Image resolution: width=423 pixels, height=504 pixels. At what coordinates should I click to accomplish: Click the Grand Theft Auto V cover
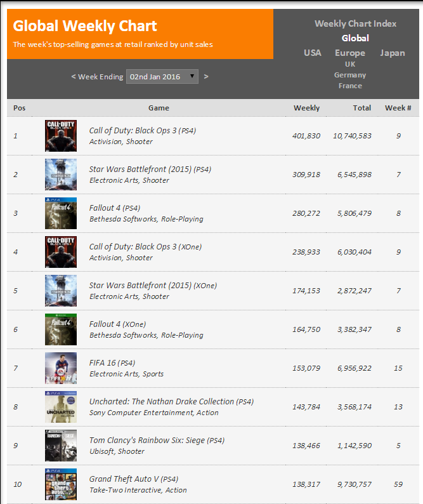click(x=61, y=484)
